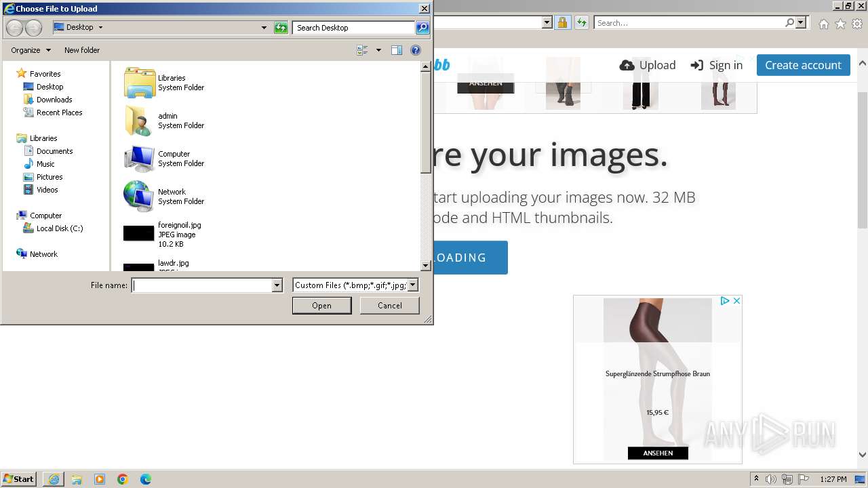Click New folder in the dialog toolbar

82,50
